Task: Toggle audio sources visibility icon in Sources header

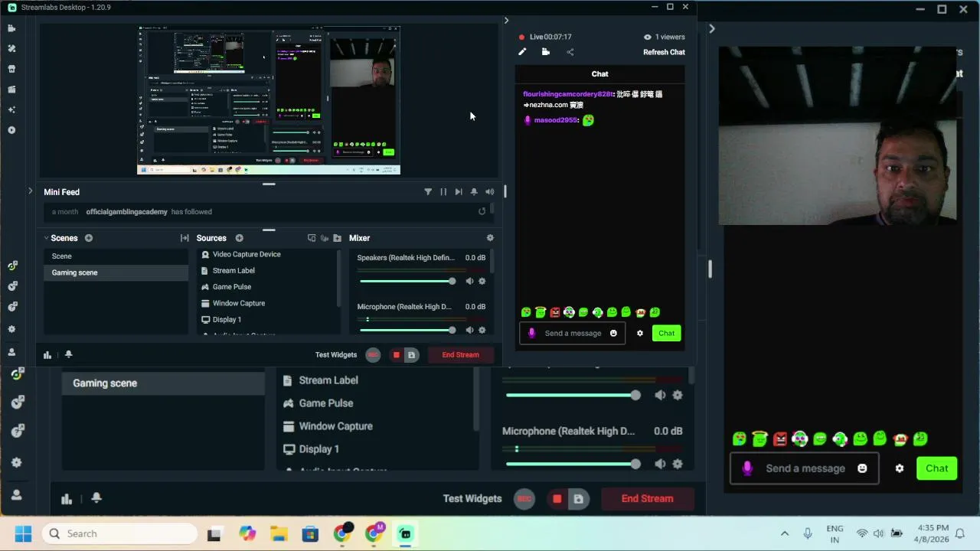Action: click(x=325, y=238)
